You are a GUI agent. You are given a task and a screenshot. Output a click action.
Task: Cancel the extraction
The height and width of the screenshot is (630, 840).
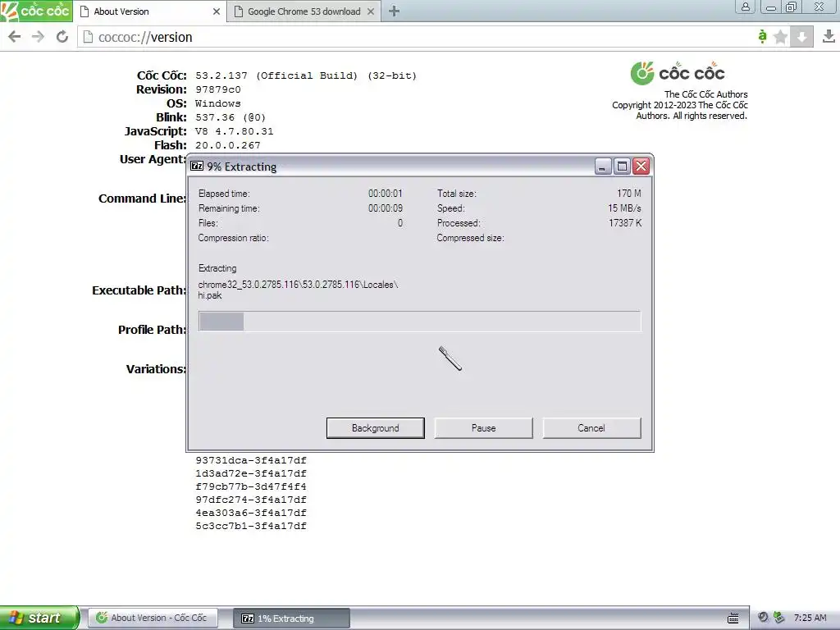coord(591,428)
